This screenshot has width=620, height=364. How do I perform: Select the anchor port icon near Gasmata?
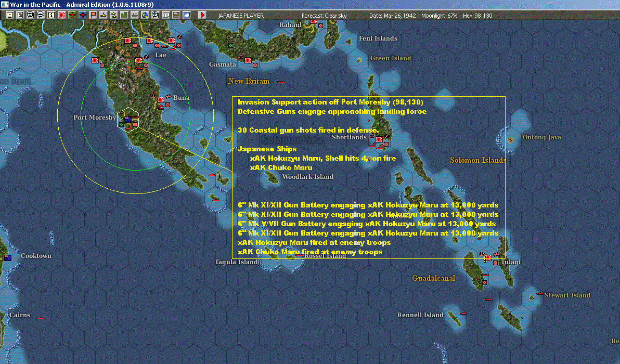click(x=241, y=57)
